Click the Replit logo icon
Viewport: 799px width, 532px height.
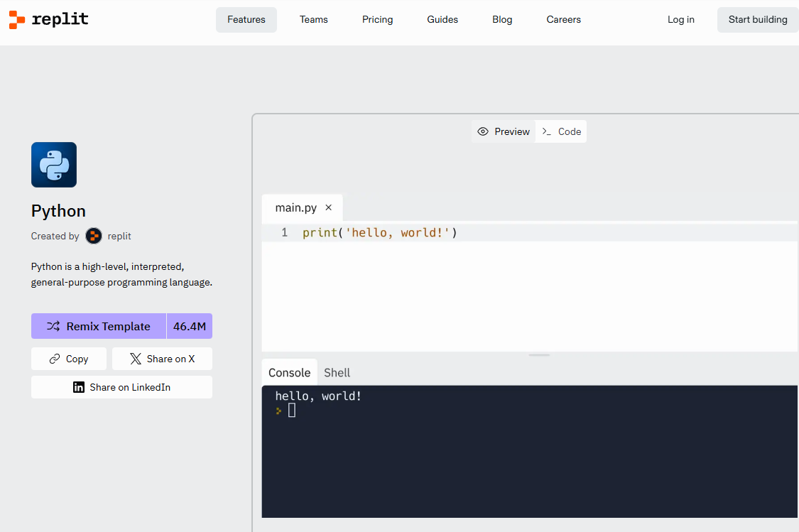pyautogui.click(x=17, y=19)
